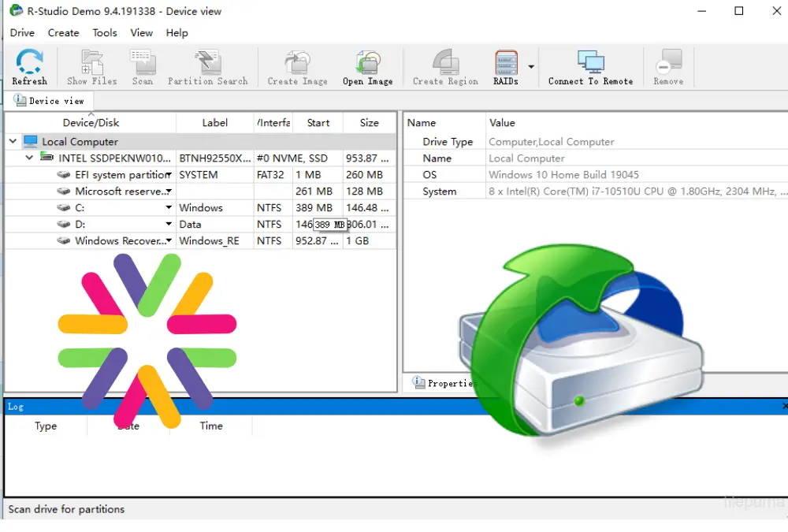Click disk icon beside D:
Image resolution: width=788 pixels, height=532 pixels.
coord(63,225)
